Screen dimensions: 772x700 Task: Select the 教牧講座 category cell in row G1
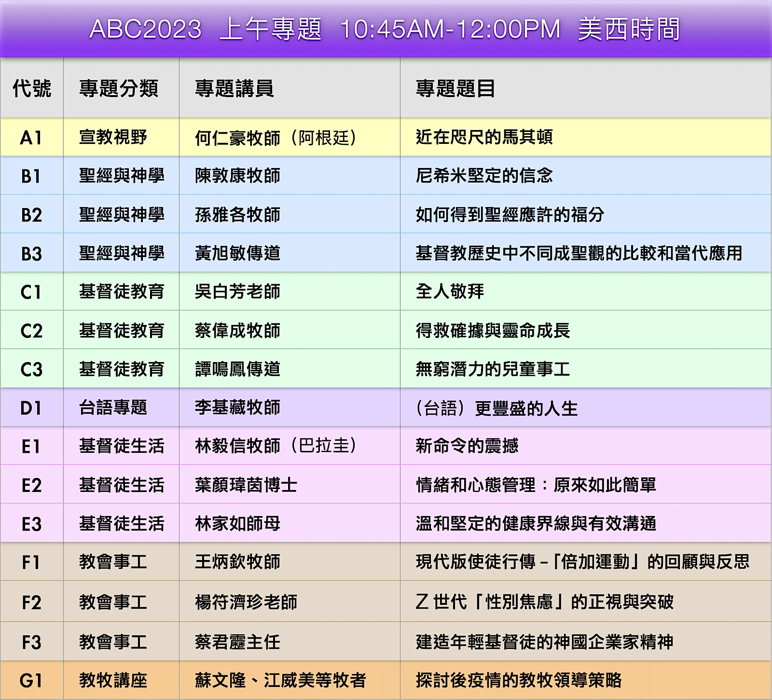[x=113, y=680]
